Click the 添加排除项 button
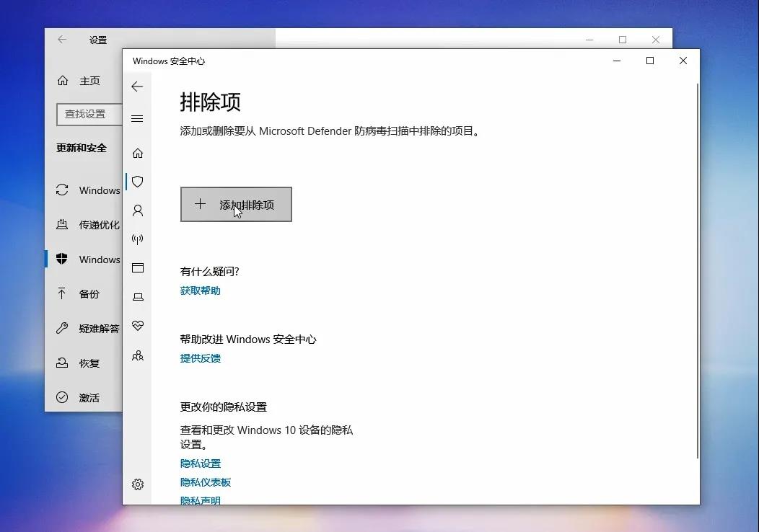The image size is (759, 532). tap(236, 205)
